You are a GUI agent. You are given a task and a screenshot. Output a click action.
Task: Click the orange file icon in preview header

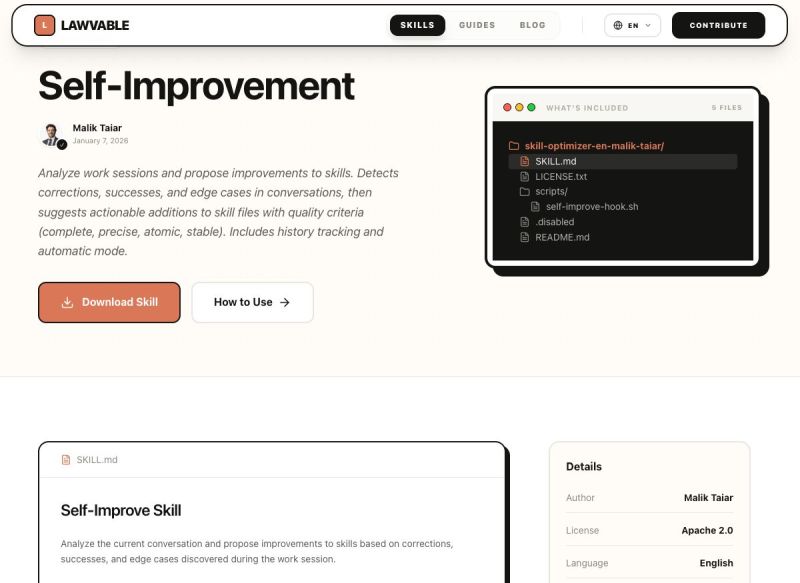coord(66,460)
